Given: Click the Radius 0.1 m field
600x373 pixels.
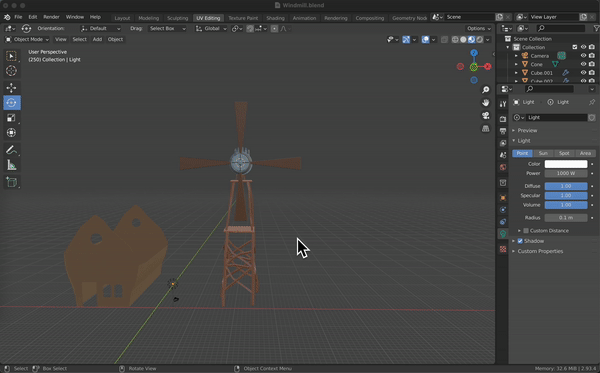Looking at the screenshot, I should click(x=566, y=218).
